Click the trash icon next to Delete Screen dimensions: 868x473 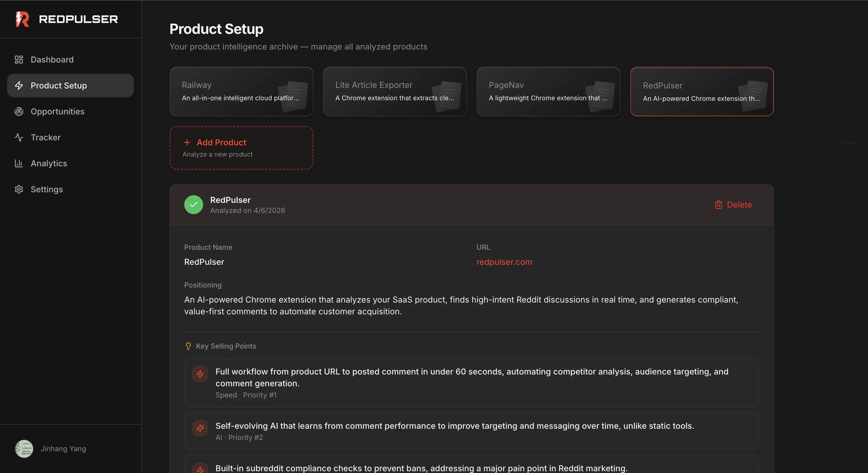pos(718,205)
